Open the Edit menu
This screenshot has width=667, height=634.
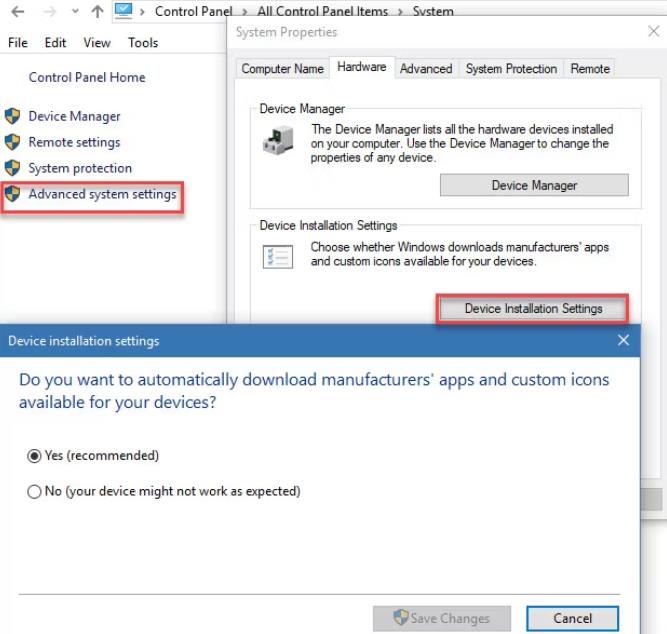55,43
